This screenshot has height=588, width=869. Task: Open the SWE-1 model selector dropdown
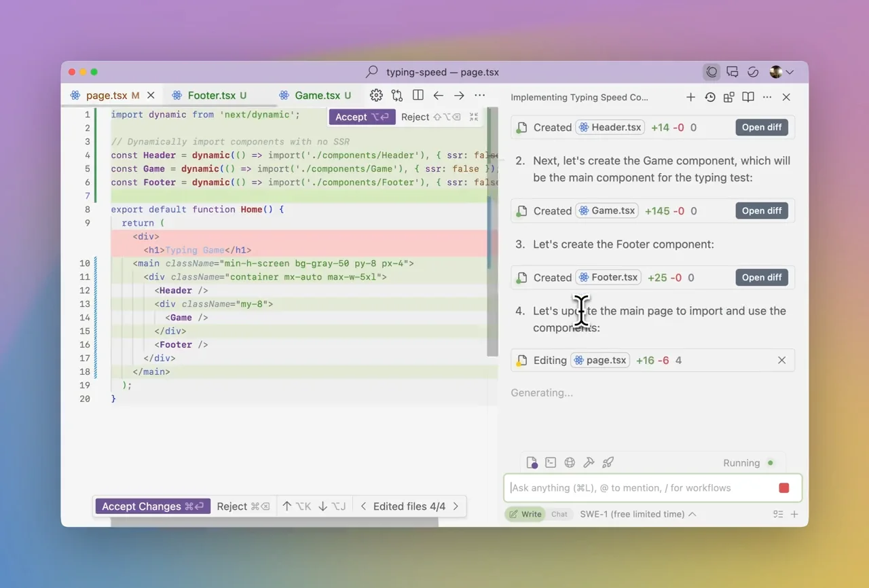pos(637,514)
